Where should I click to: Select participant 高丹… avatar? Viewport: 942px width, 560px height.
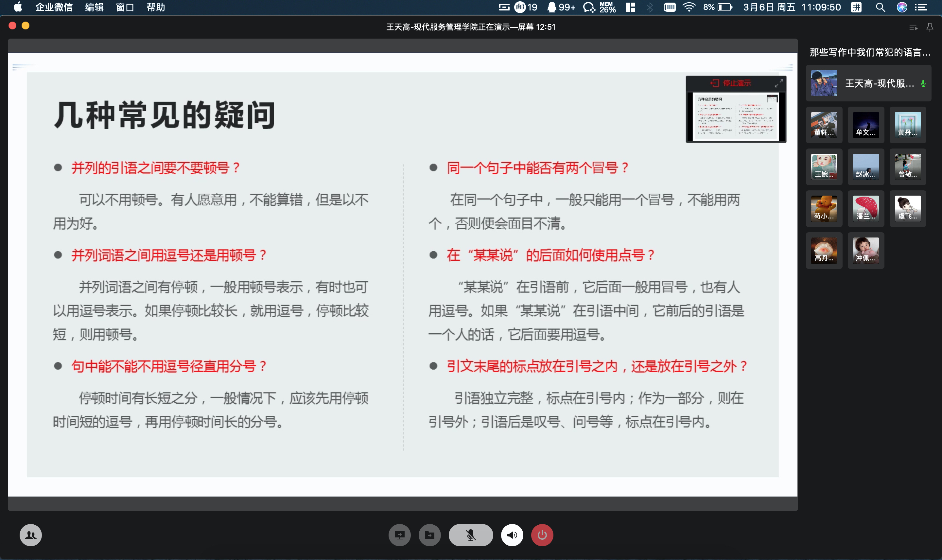(x=824, y=251)
